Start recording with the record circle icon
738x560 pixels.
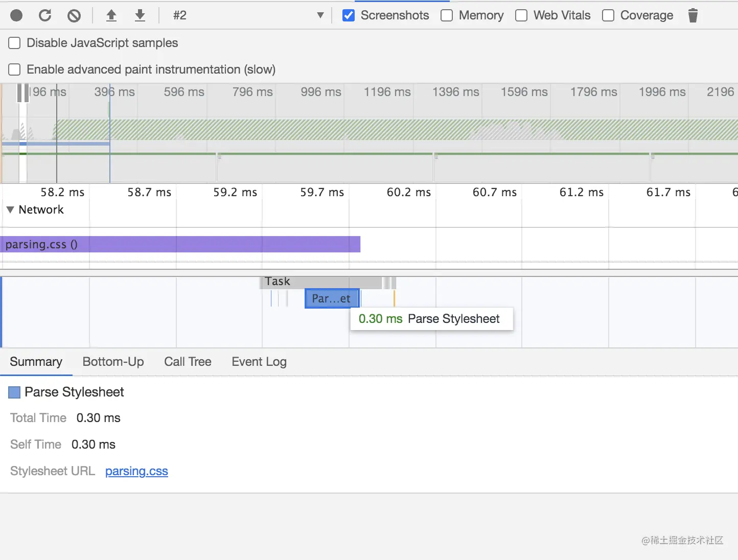click(16, 15)
